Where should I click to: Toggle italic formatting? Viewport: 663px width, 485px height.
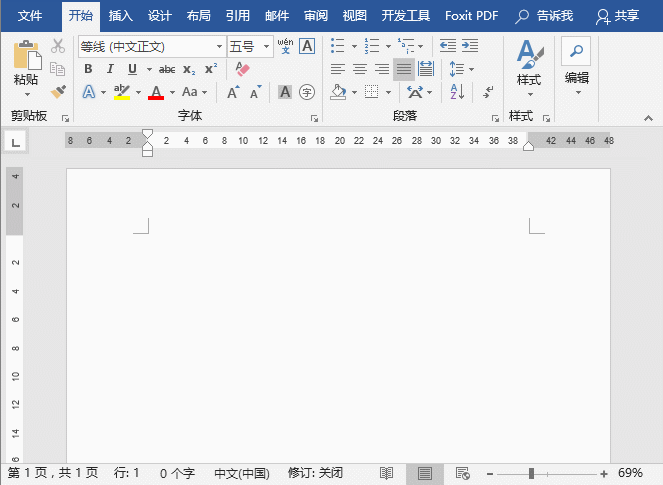point(109,69)
